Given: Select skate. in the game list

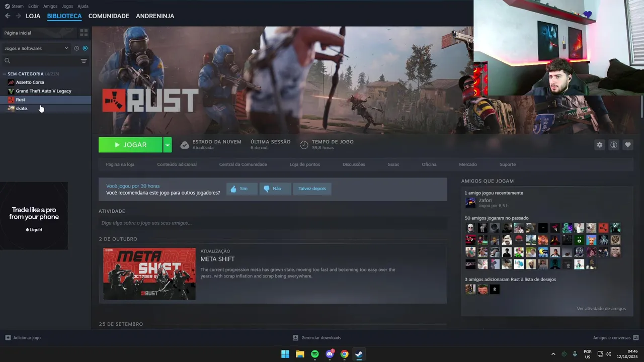Looking at the screenshot, I should (x=22, y=108).
